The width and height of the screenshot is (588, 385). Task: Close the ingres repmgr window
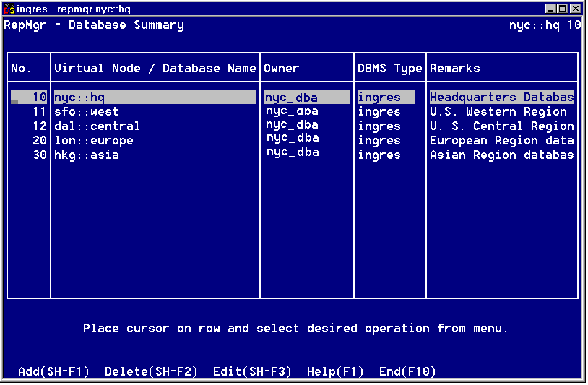tap(575, 9)
